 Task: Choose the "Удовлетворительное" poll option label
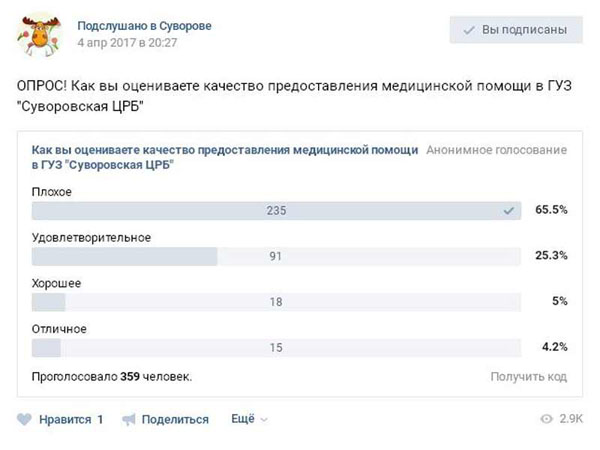pos(91,237)
